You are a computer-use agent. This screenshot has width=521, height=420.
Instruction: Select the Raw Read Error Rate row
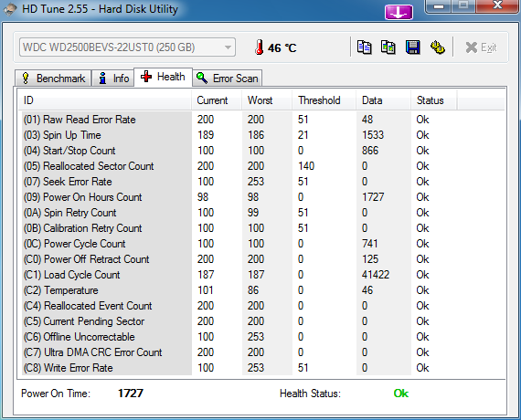coord(261,120)
